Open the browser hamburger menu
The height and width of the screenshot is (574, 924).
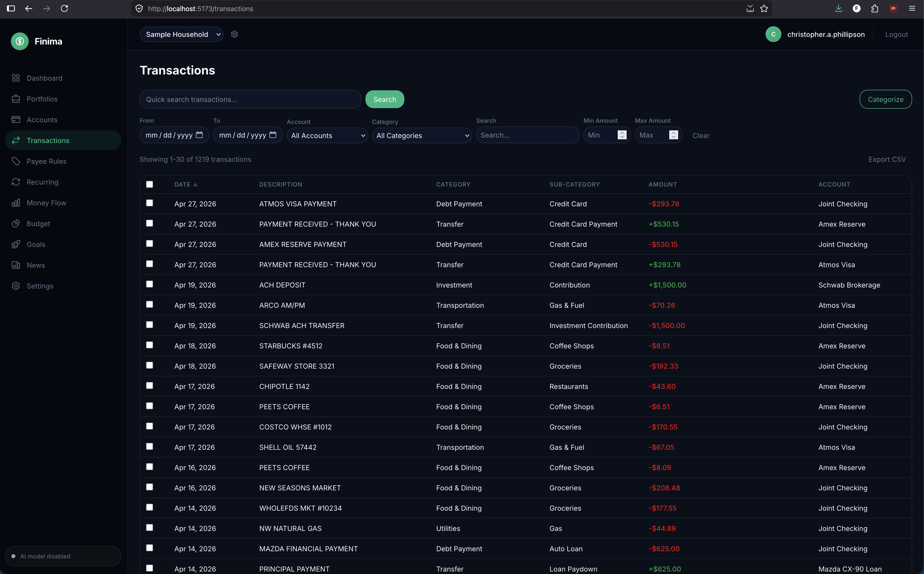912,8
